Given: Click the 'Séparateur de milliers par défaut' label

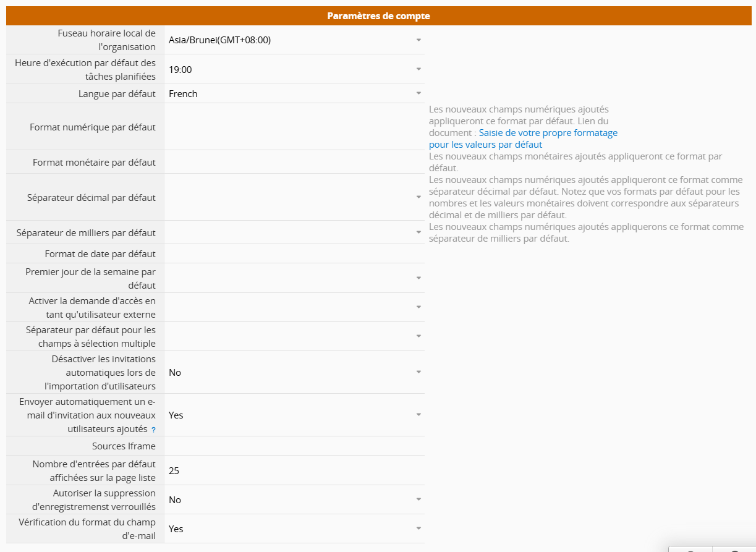Looking at the screenshot, I should (x=86, y=233).
